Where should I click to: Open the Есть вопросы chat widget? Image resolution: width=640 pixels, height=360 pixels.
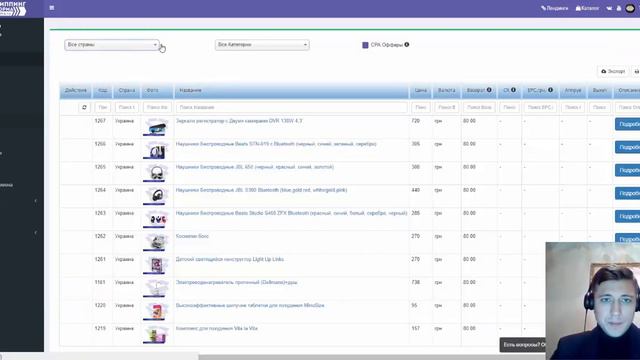[523, 345]
